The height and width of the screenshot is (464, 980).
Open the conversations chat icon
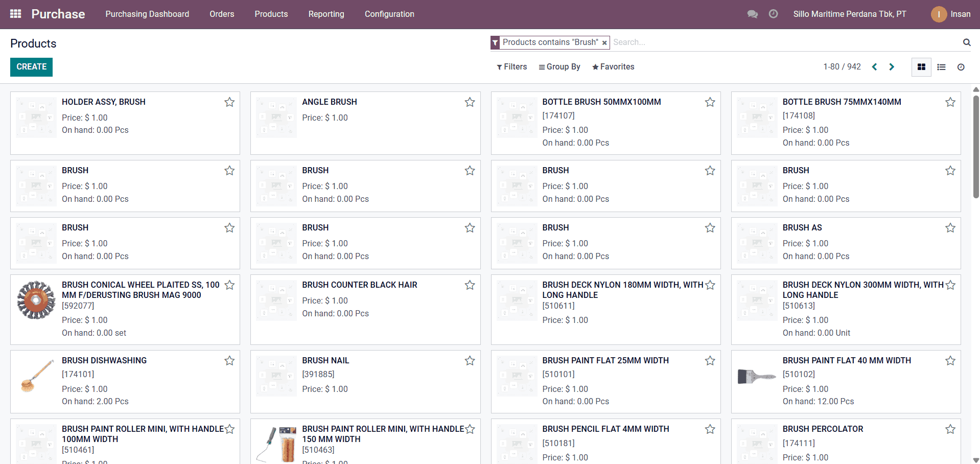pyautogui.click(x=752, y=14)
